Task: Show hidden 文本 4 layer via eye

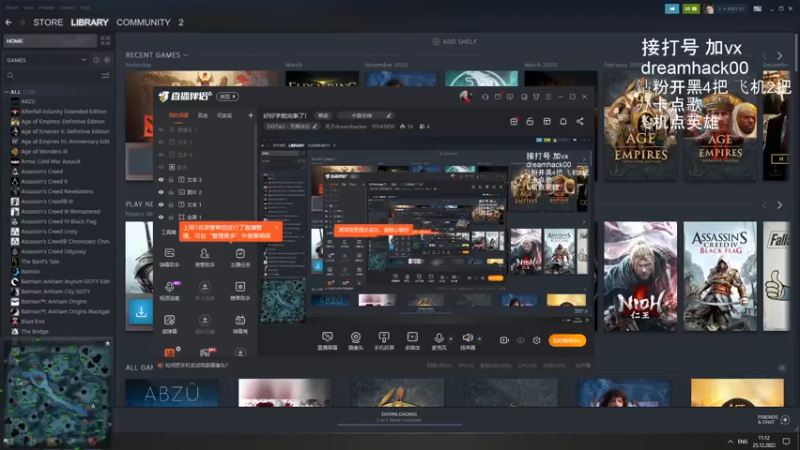Action: (x=161, y=155)
